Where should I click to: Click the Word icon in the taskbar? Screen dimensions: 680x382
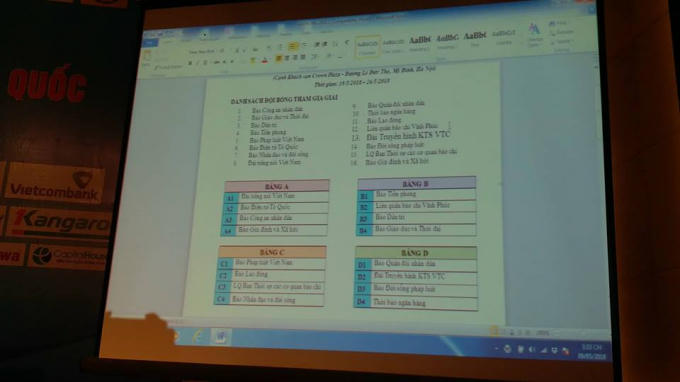[x=220, y=336]
